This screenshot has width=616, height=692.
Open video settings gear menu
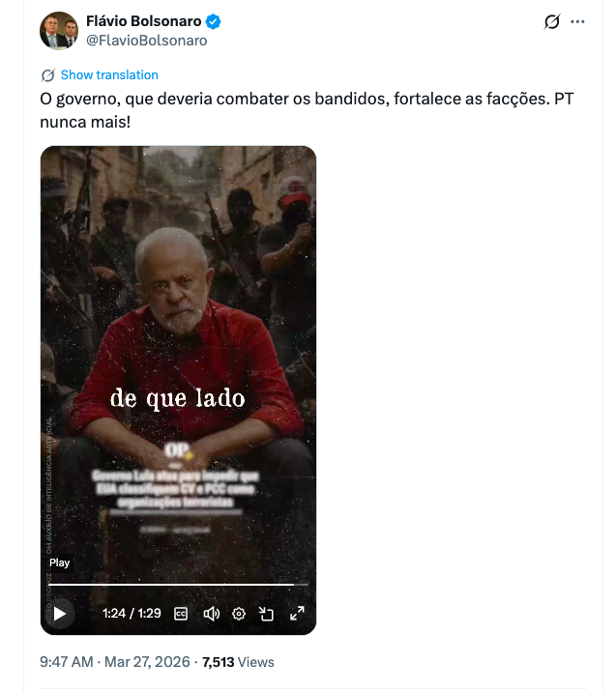click(x=239, y=614)
